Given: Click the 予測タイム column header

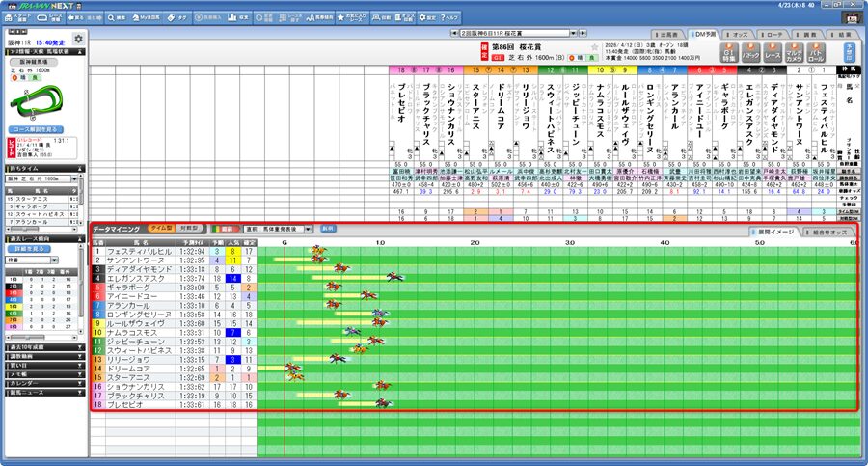Looking at the screenshot, I should point(193,243).
